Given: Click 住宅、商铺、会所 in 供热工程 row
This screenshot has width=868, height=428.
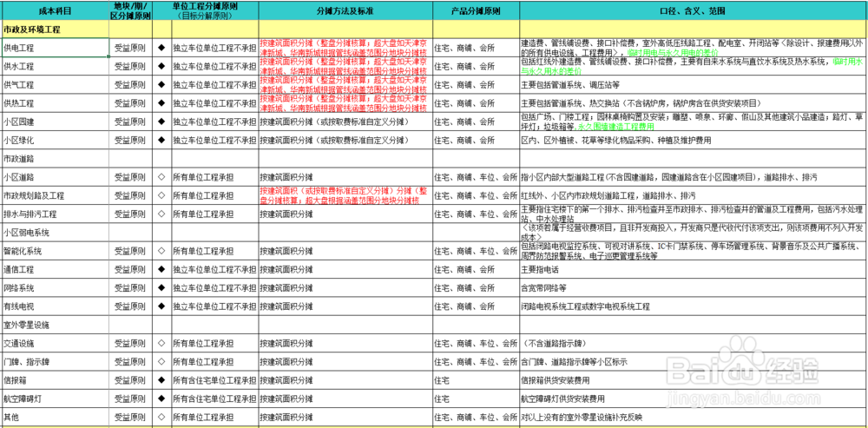Looking at the screenshot, I should pos(464,103).
